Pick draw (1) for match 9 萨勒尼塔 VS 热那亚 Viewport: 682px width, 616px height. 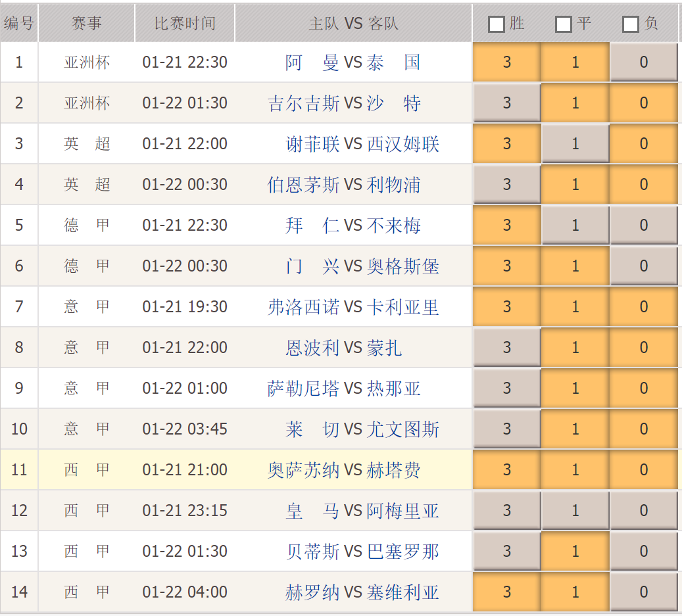pyautogui.click(x=575, y=388)
